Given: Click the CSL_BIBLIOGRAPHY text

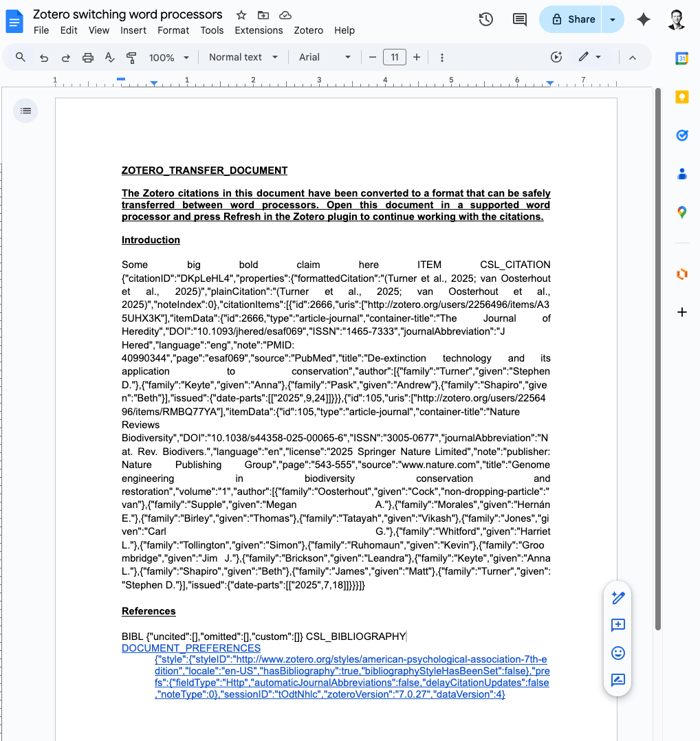Looking at the screenshot, I should (356, 636).
